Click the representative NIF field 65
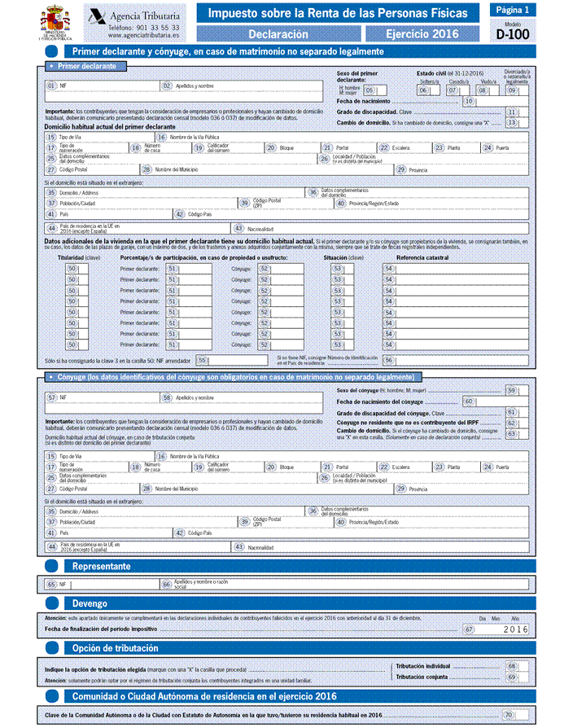The image size is (573, 728). (x=114, y=584)
